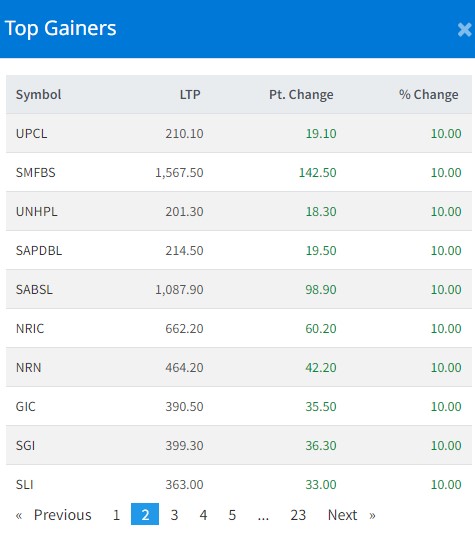Select the active page 2 button
The width and height of the screenshot is (475, 552).
click(x=145, y=514)
